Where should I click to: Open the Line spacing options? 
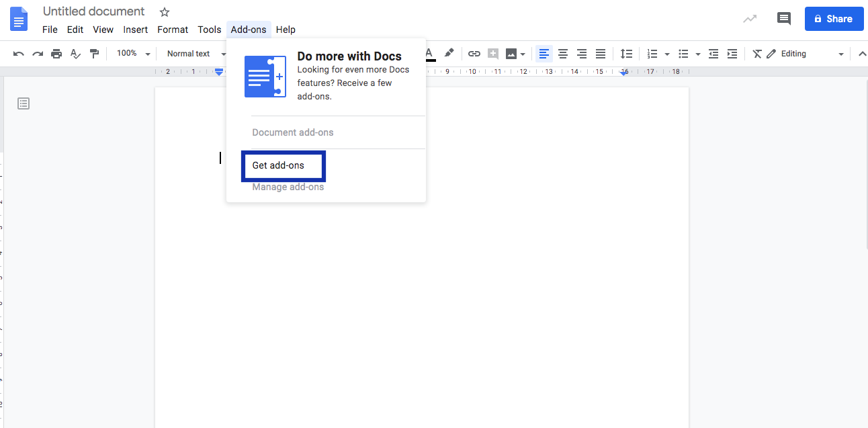[626, 54]
